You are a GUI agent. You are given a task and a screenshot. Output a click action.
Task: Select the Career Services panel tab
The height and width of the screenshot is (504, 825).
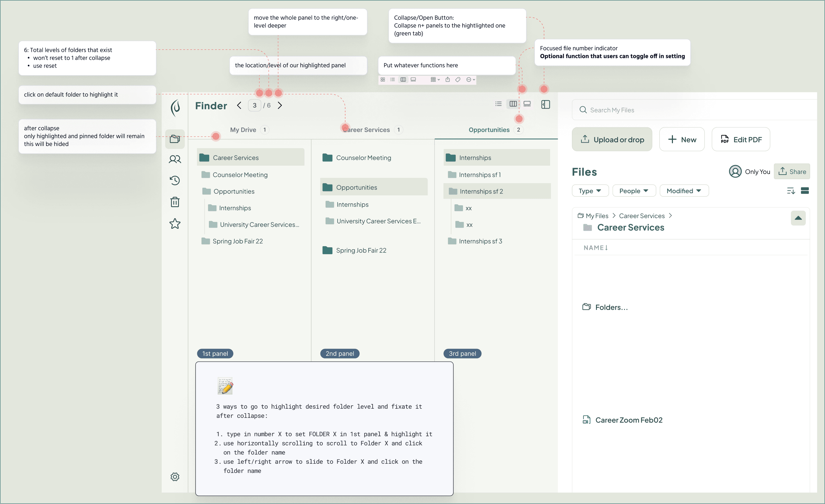[x=373, y=130]
